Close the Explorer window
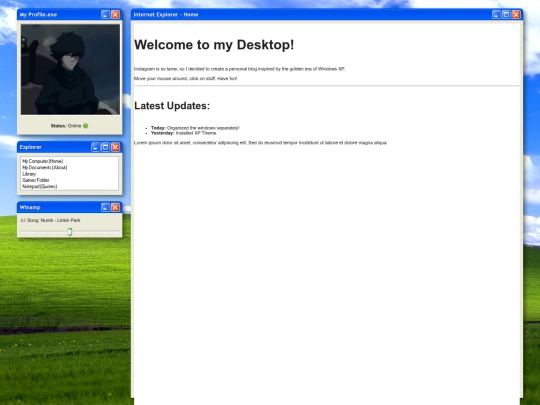The image size is (540, 405). click(116, 147)
